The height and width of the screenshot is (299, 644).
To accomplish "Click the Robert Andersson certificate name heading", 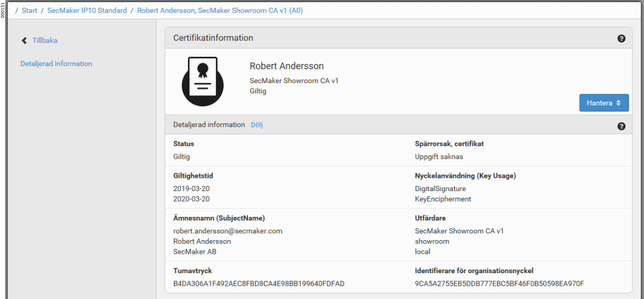I will [x=286, y=66].
